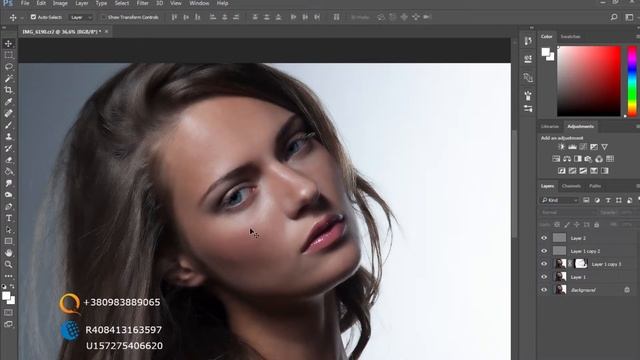Toggle Background layer visibility eye

click(544, 290)
